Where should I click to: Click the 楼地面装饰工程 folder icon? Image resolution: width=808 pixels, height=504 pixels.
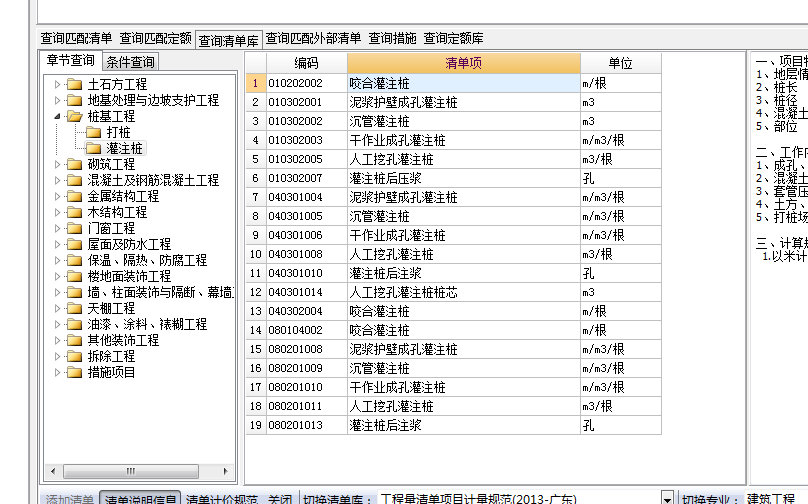(x=74, y=276)
